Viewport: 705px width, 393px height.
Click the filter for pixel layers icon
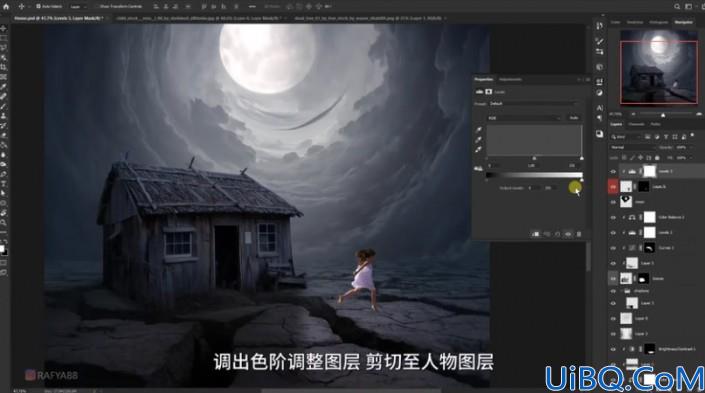[x=648, y=137]
